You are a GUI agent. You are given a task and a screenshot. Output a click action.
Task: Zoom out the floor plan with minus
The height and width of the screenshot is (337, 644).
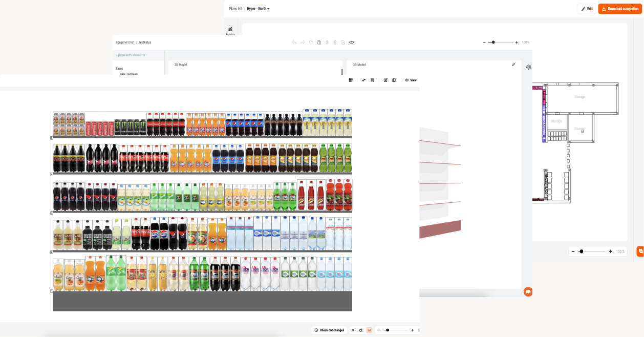573,251
